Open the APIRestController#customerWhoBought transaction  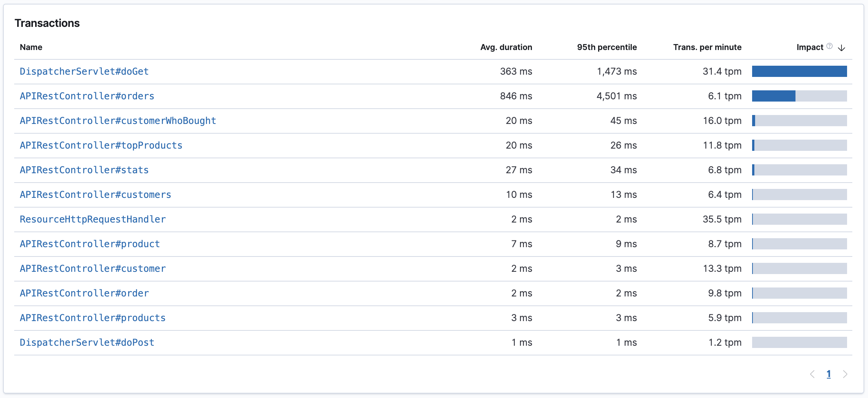coord(118,121)
